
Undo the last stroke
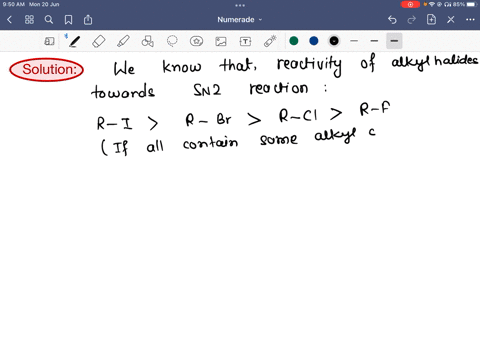point(392,20)
